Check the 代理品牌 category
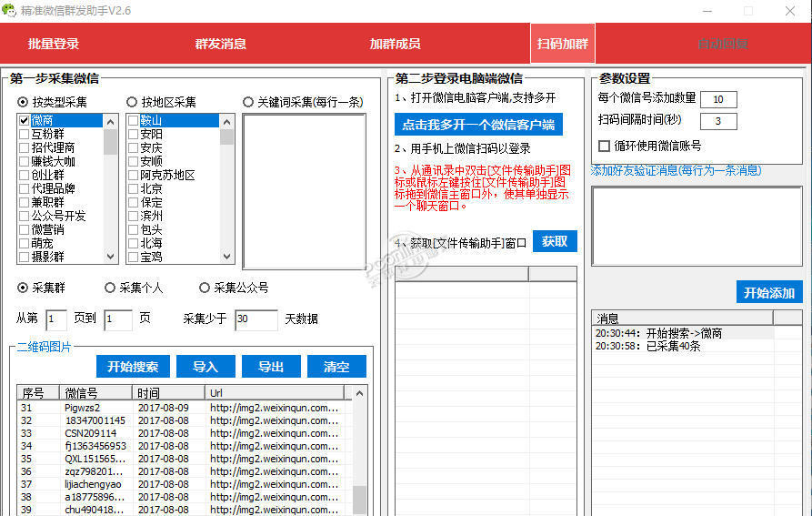 24,188
